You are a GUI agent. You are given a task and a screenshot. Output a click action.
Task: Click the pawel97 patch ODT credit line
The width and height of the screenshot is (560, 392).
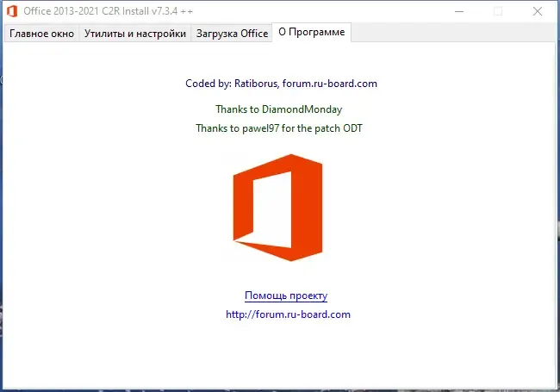[285, 128]
